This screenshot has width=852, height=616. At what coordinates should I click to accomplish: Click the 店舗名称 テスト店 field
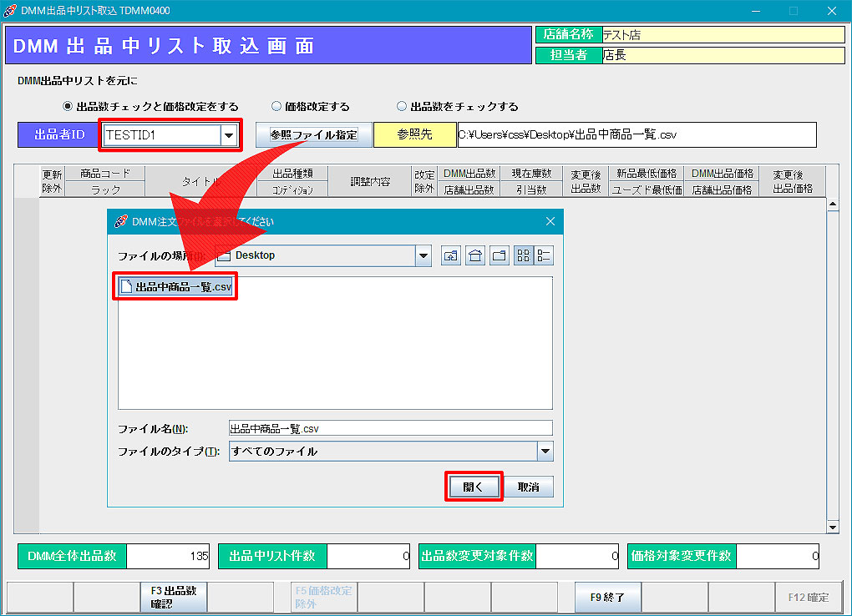[x=723, y=35]
